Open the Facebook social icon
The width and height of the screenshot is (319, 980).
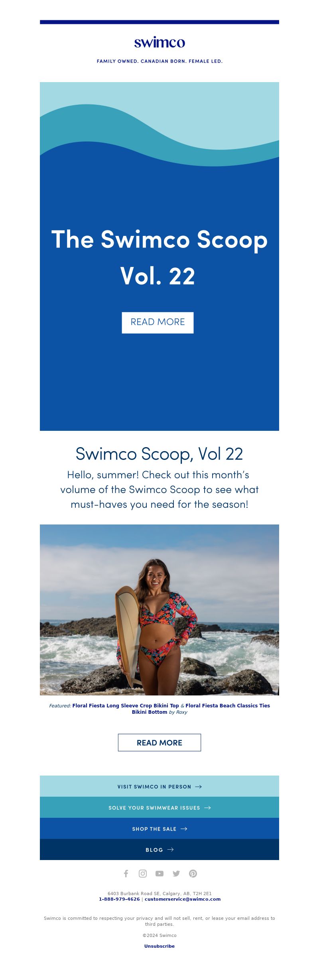pyautogui.click(x=126, y=874)
